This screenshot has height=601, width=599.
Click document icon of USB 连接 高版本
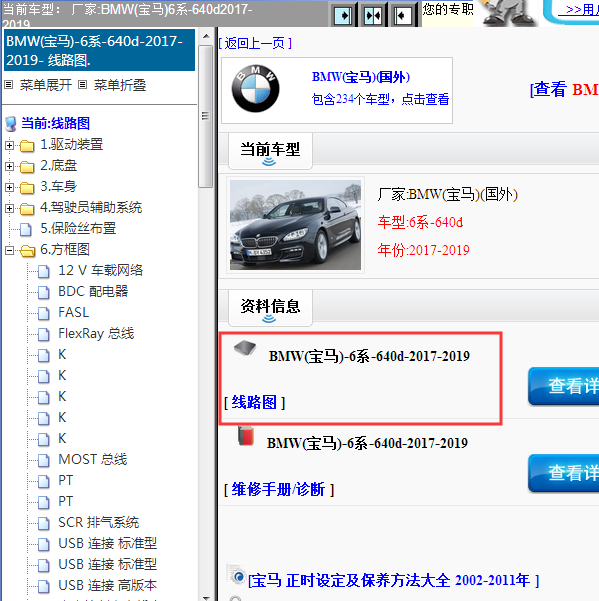pos(44,586)
